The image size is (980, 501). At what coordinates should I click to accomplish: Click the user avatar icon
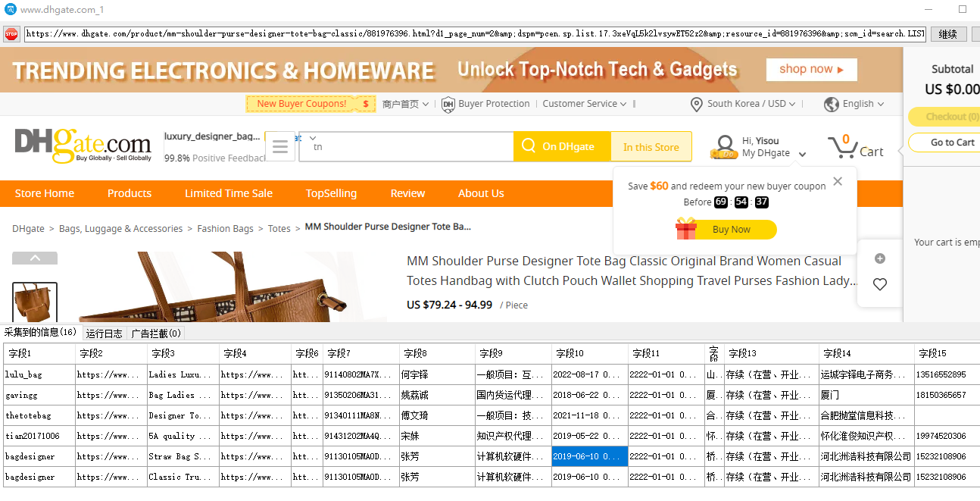725,147
